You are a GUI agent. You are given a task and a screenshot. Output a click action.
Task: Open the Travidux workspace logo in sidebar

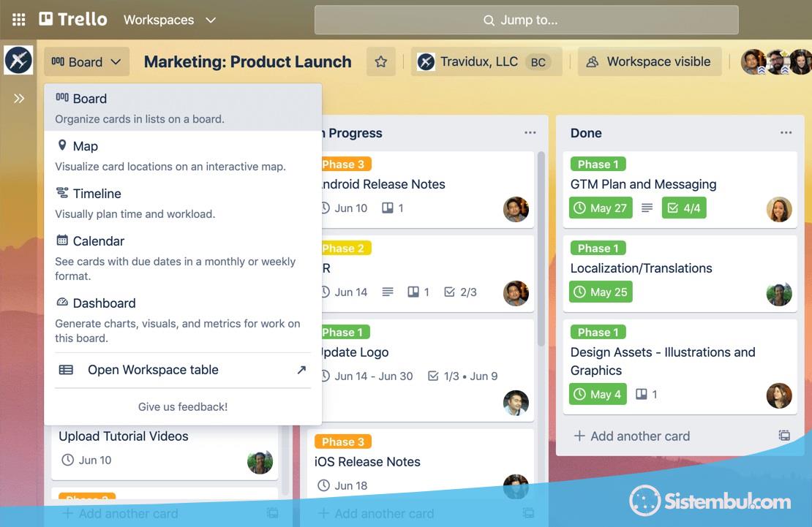click(x=18, y=60)
